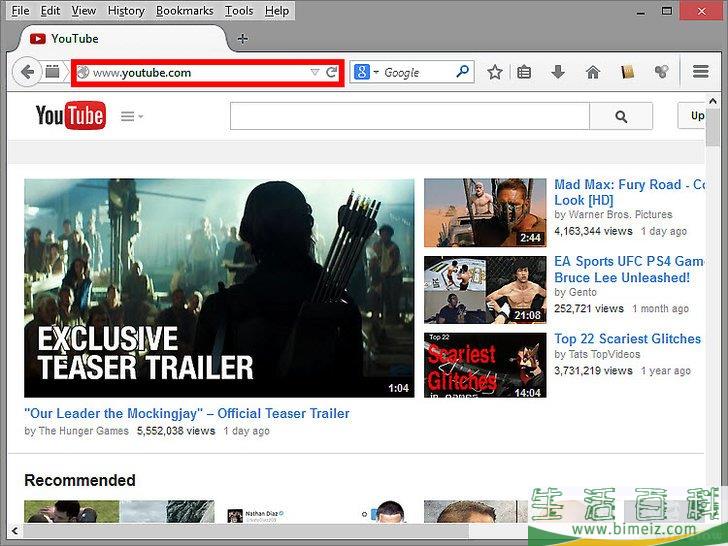Open the Firefox hamburger menu
Viewport: 728px width, 546px height.
point(701,72)
